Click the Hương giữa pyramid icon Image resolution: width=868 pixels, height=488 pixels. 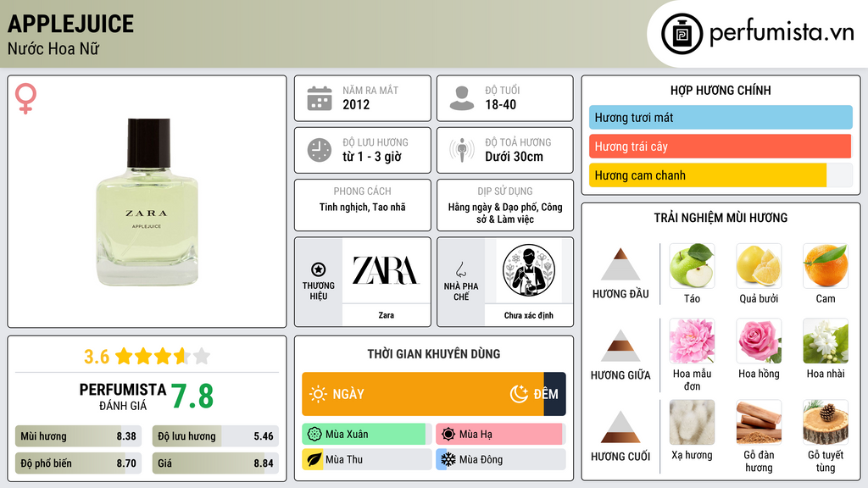(x=620, y=346)
